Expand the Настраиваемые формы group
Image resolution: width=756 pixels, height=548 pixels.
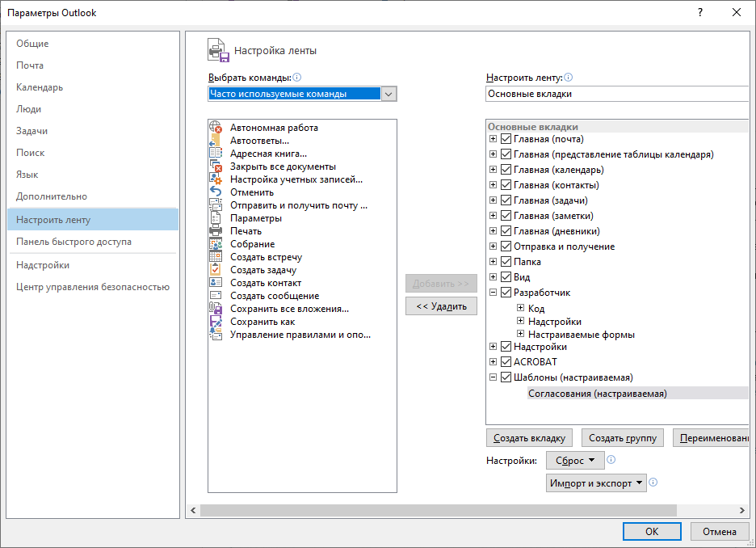click(520, 333)
